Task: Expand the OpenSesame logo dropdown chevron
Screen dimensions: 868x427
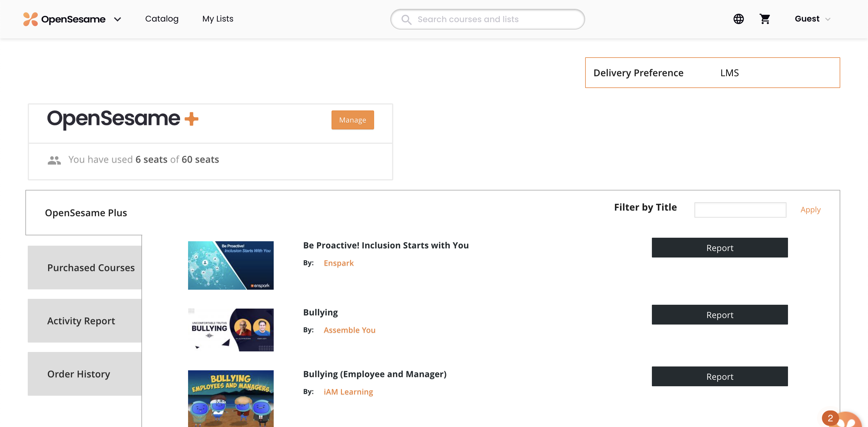Action: pyautogui.click(x=118, y=19)
